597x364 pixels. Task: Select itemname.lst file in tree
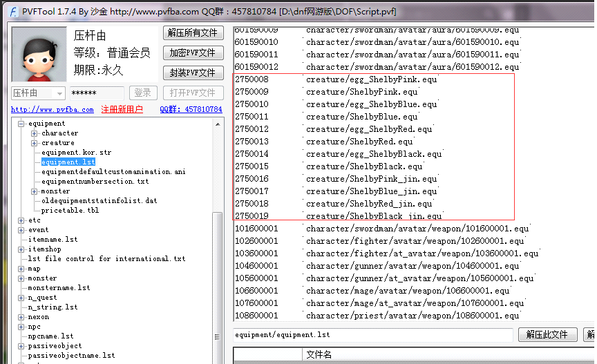click(53, 240)
